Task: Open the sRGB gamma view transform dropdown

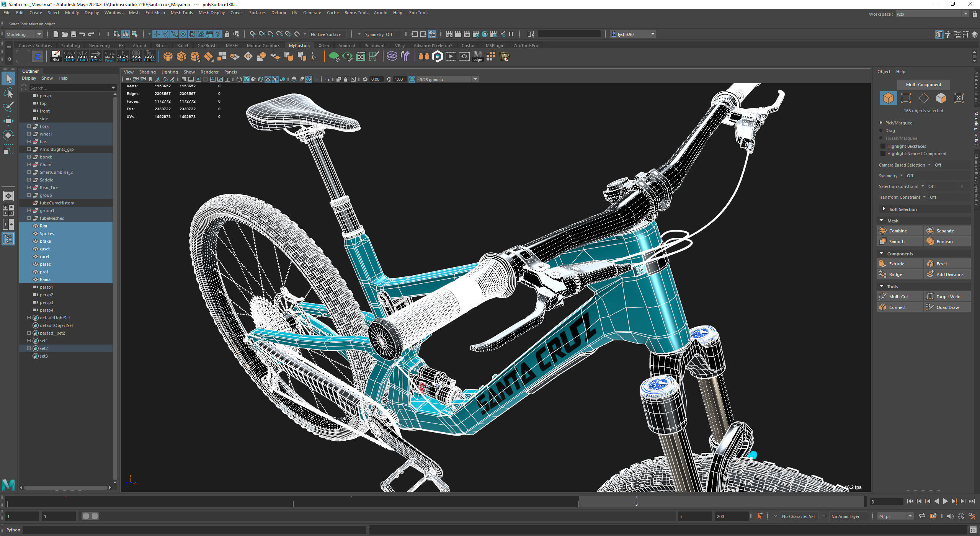Action: (x=447, y=79)
